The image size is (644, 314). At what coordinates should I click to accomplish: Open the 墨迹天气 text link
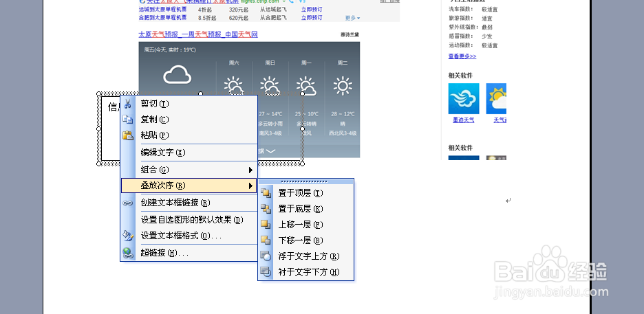click(x=464, y=120)
